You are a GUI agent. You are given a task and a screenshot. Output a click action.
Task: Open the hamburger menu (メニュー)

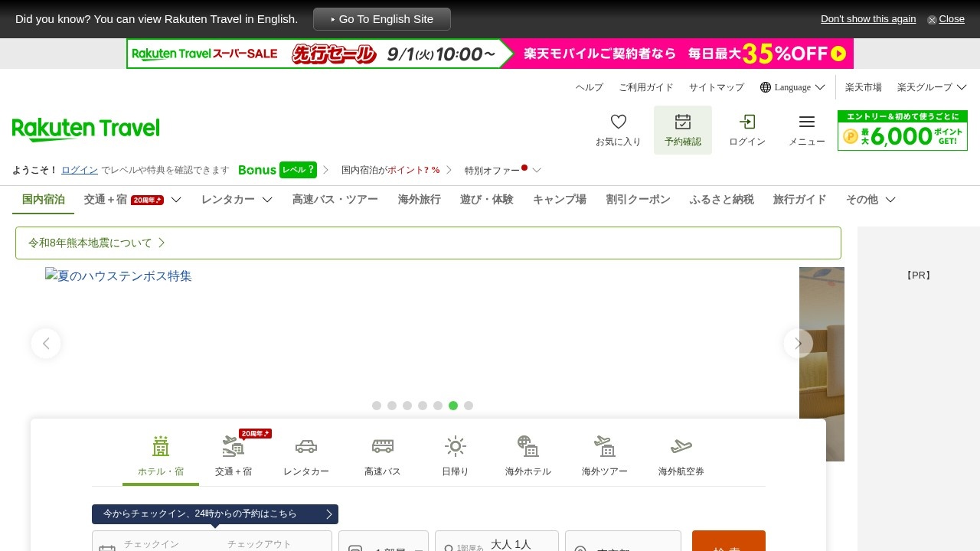coord(807,122)
